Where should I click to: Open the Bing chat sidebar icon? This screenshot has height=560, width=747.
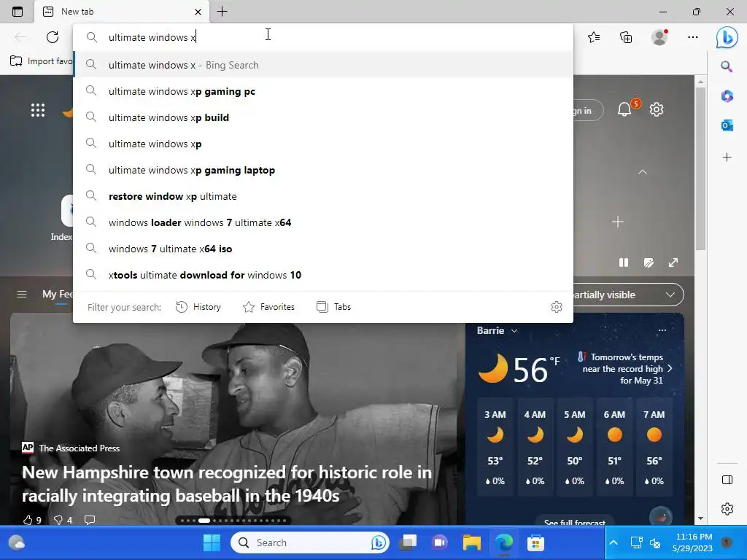tap(727, 37)
